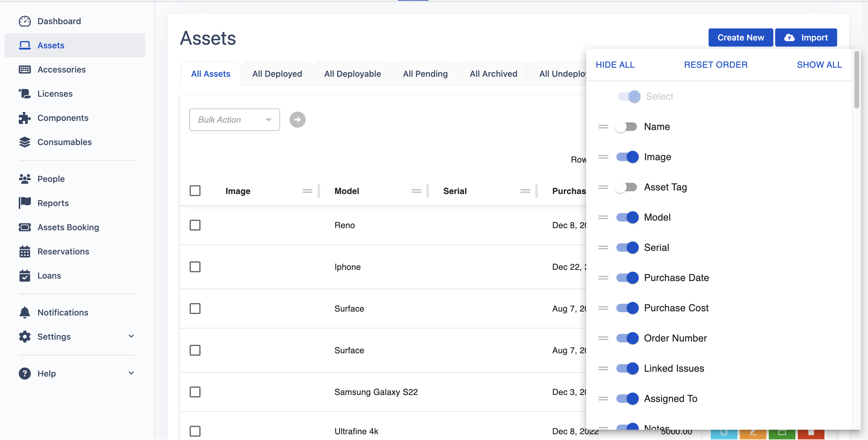Click drag handle beside Asset Tag
Viewport: 868px width, 440px height.
coord(603,187)
